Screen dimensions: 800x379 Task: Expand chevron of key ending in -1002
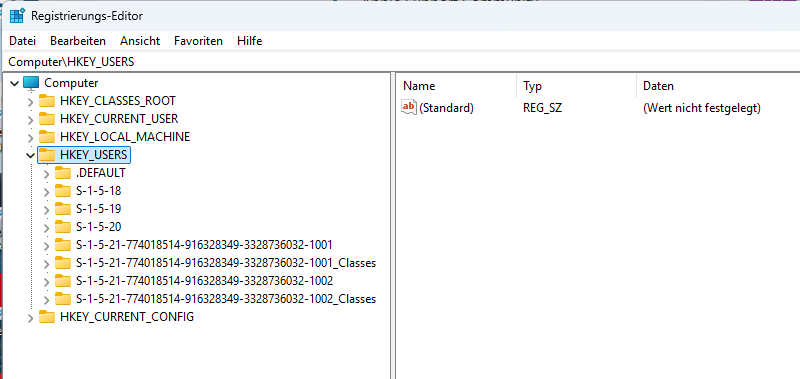[46, 282]
